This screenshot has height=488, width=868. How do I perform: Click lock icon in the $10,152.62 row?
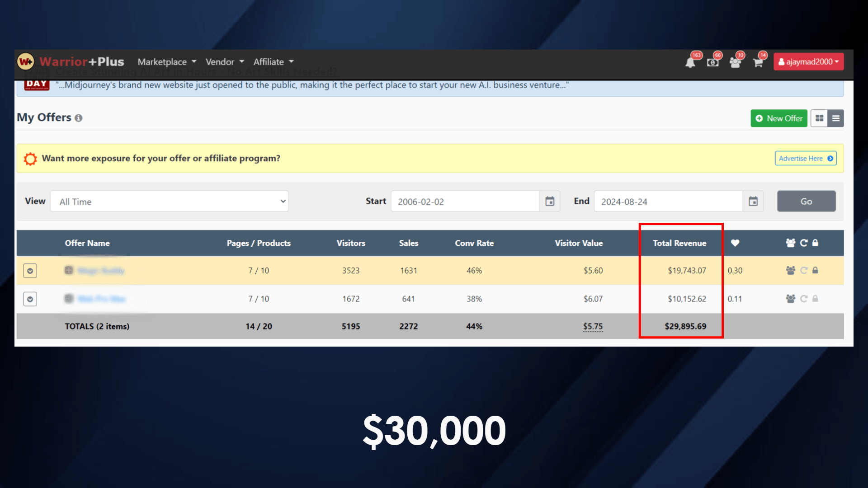click(815, 299)
